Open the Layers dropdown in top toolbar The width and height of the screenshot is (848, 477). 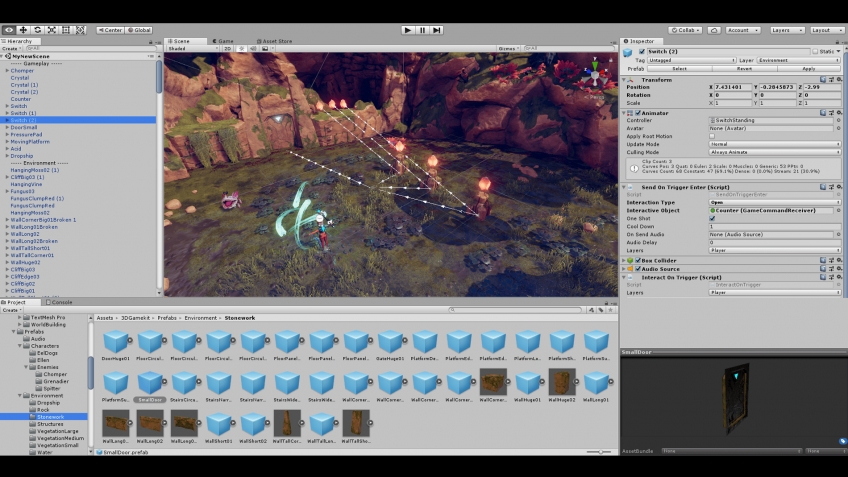click(786, 30)
